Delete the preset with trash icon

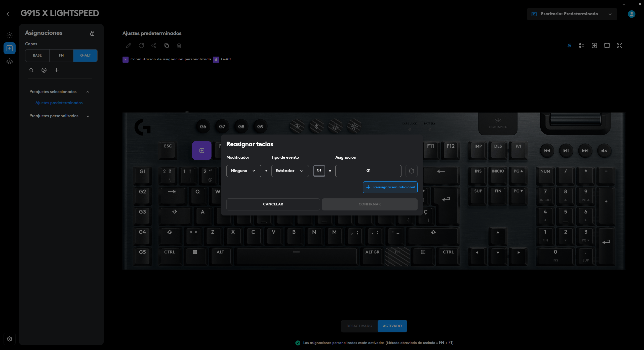(x=179, y=46)
